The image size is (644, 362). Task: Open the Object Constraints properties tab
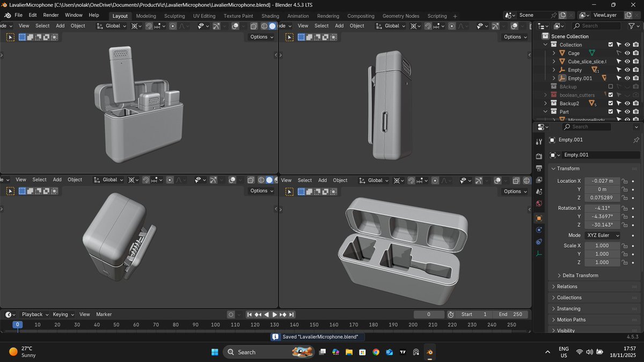[x=539, y=242]
